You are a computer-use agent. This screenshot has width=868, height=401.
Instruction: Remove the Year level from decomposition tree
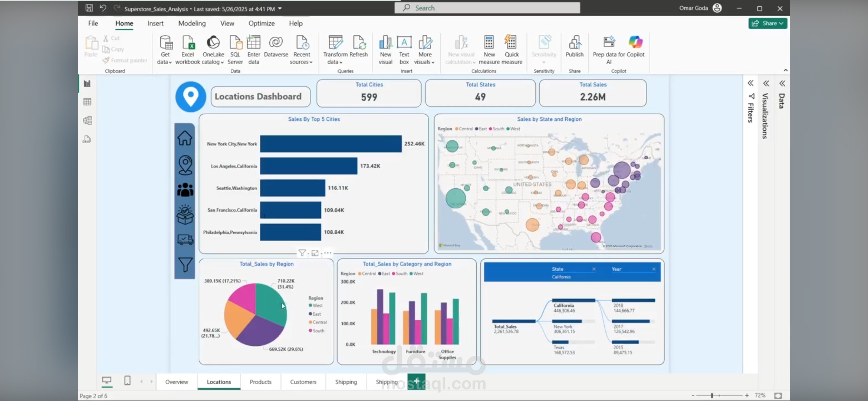click(654, 269)
